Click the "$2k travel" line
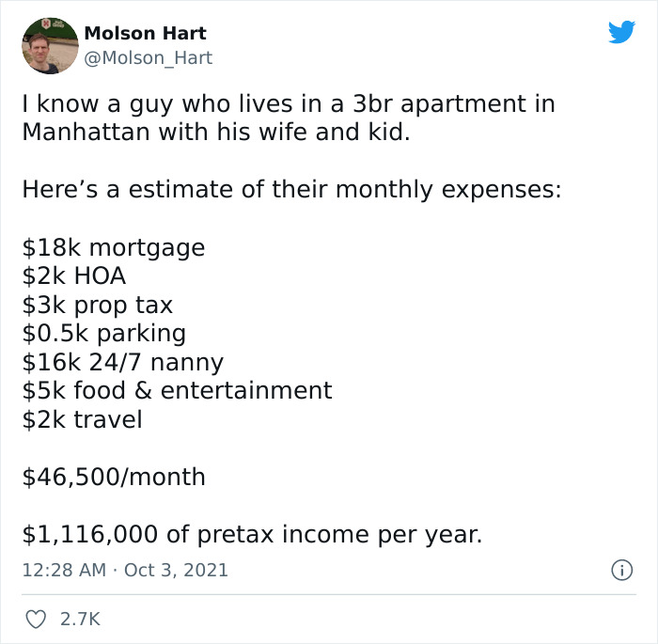This screenshot has height=644, width=658. point(83,418)
